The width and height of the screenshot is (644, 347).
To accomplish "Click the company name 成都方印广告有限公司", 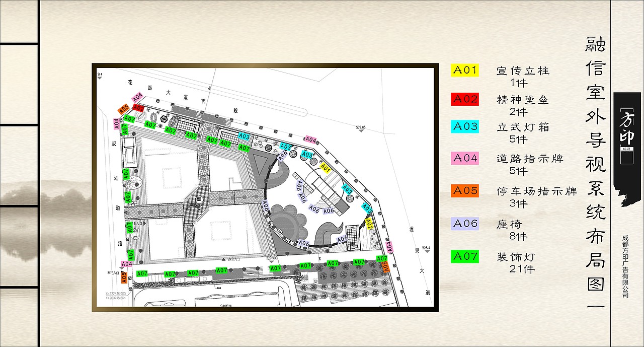I will point(625,266).
